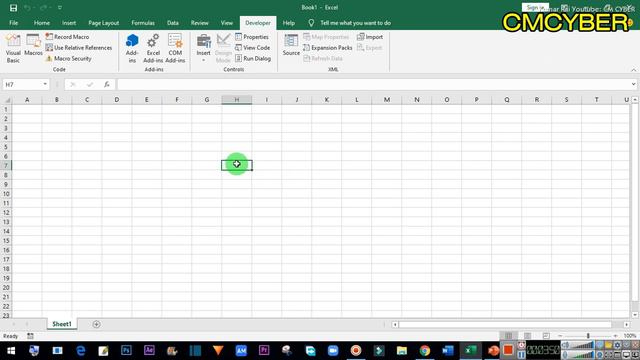Open Windows Start menu
640x360 pixels.
(x=11, y=351)
